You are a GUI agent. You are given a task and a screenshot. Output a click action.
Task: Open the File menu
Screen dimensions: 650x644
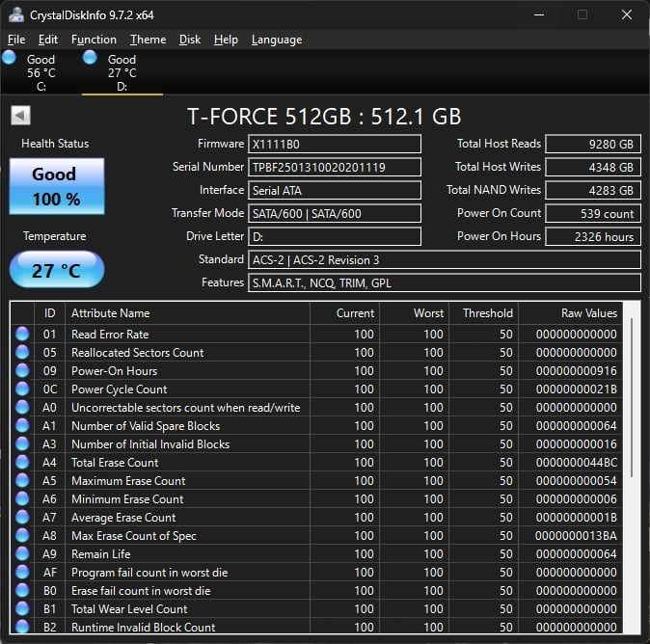coord(16,40)
